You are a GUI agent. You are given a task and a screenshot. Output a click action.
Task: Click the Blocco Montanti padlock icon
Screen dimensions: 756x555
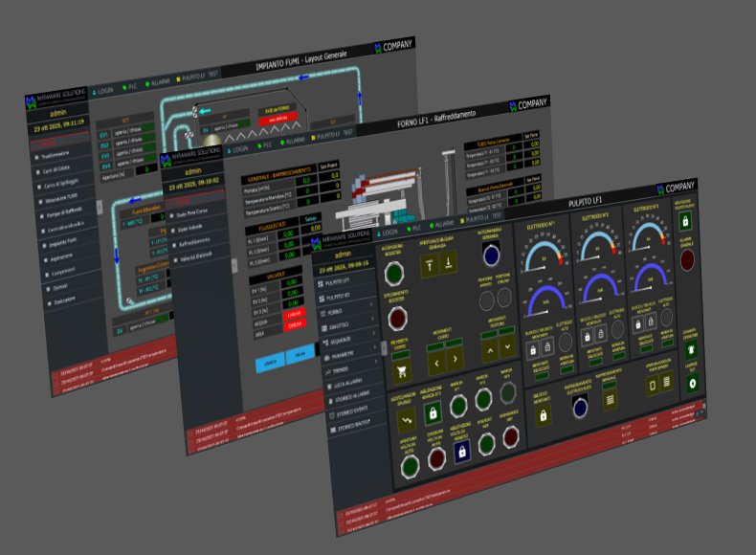[545, 413]
